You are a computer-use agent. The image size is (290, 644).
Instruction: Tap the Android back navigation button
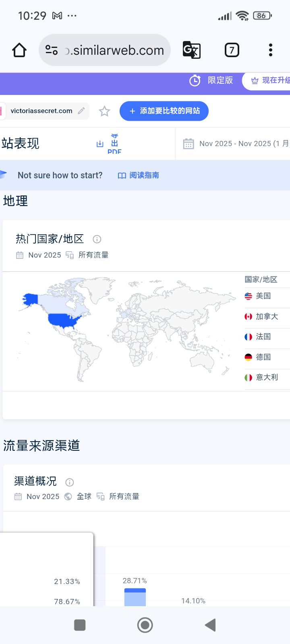[x=210, y=625]
